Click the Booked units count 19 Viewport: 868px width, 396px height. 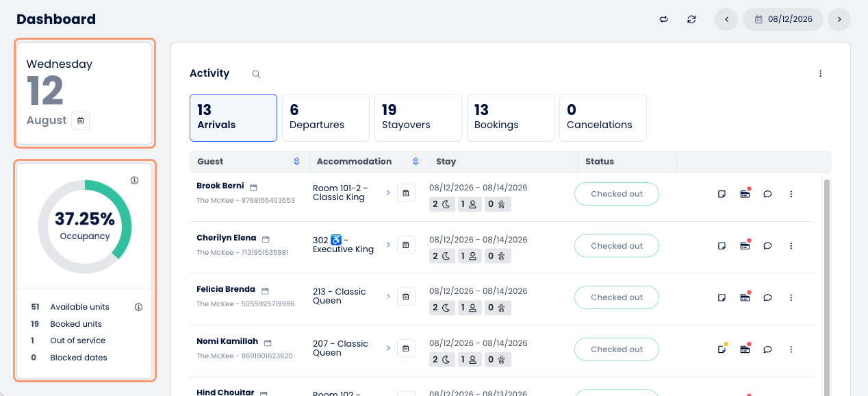coord(35,324)
